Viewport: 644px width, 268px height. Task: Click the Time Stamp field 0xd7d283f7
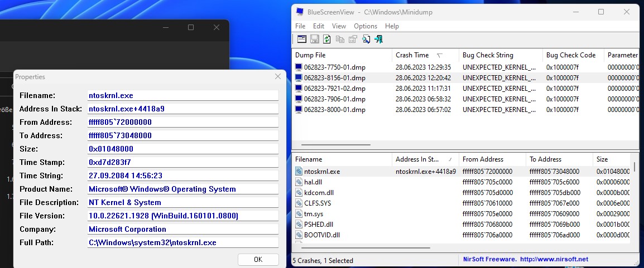183,162
